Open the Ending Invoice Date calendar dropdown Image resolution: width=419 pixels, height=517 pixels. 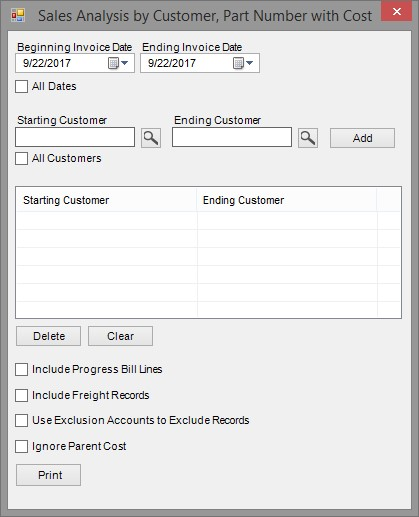pyautogui.click(x=243, y=63)
